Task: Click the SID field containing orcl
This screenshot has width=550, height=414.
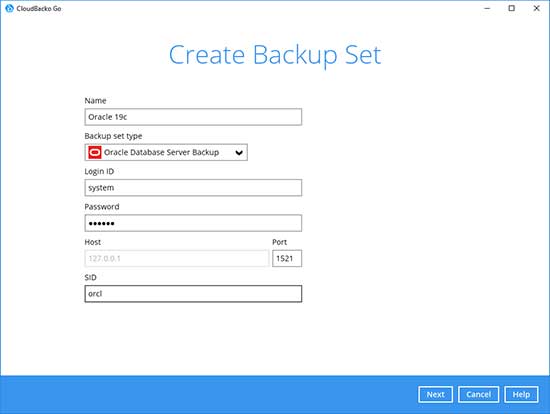Action: tap(193, 294)
